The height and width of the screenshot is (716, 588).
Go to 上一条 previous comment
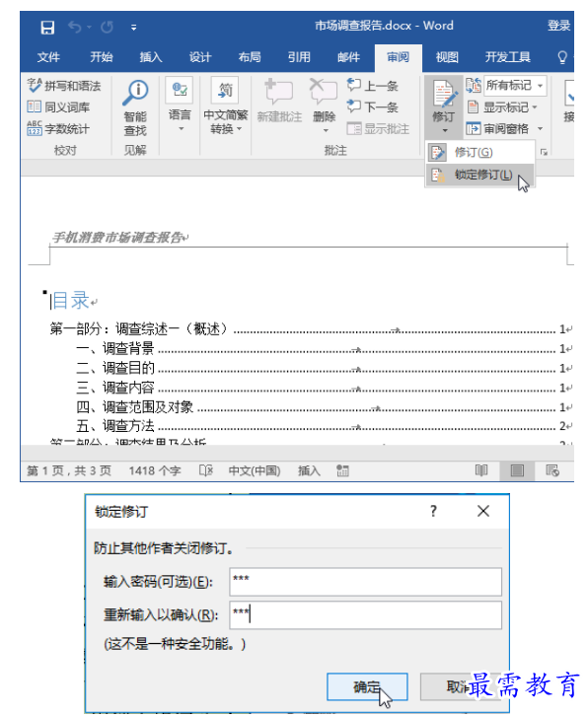click(372, 86)
